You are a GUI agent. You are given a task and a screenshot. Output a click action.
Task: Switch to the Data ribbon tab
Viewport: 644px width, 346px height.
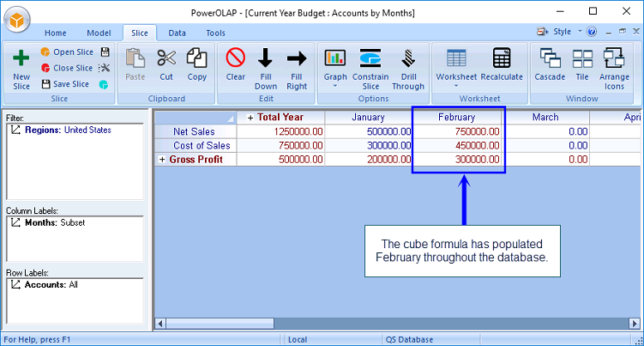177,33
